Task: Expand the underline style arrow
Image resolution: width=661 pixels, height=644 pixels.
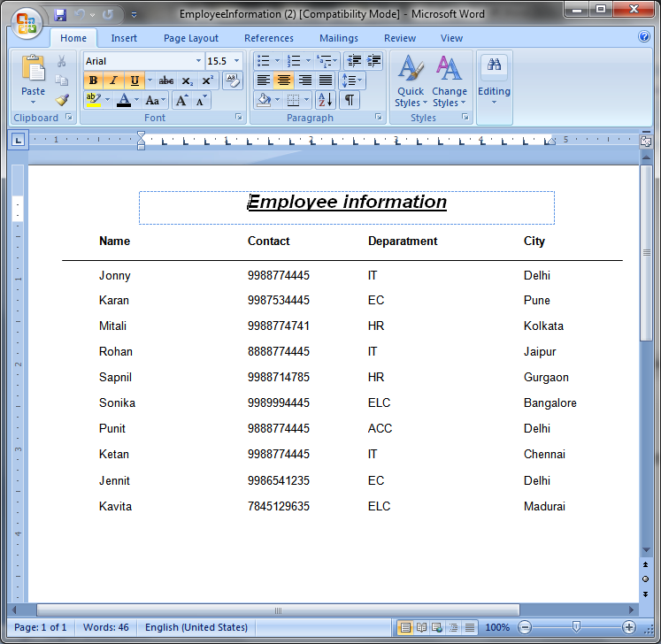Action: [150, 80]
